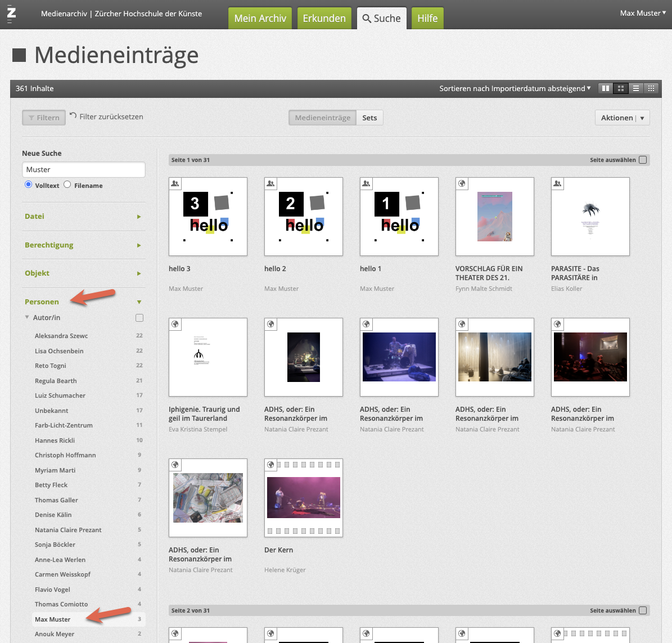Image resolution: width=672 pixels, height=643 pixels.
Task: Open the Erkunden tab
Action: click(x=324, y=19)
